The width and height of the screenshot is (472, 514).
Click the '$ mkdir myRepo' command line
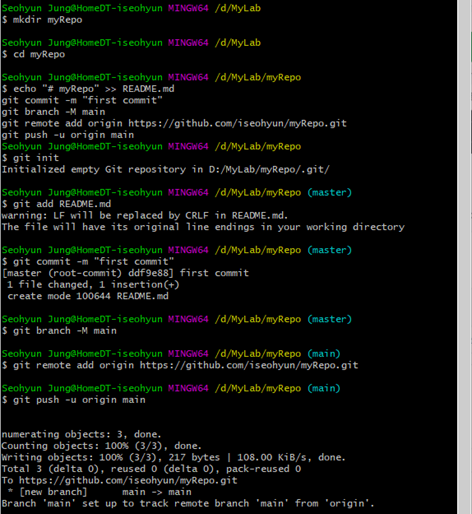coord(42,20)
